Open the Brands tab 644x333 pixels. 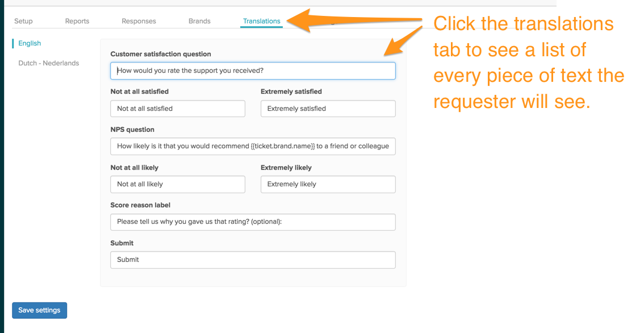click(x=199, y=21)
